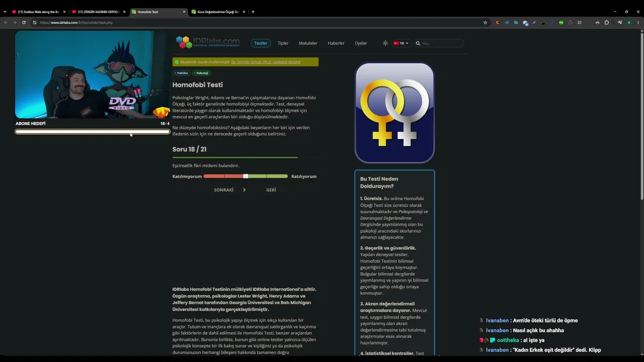Reload the page with the refresh icon

24,23
